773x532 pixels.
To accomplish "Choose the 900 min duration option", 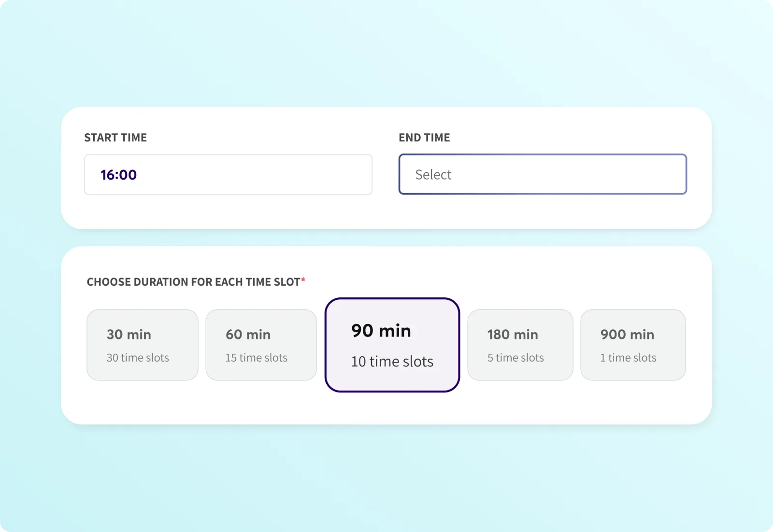I will 632,345.
